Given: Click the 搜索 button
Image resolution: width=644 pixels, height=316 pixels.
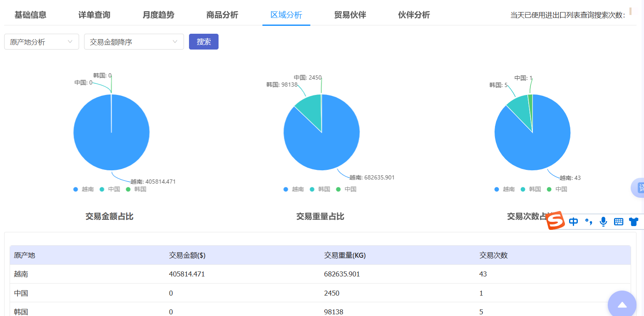Looking at the screenshot, I should 204,42.
